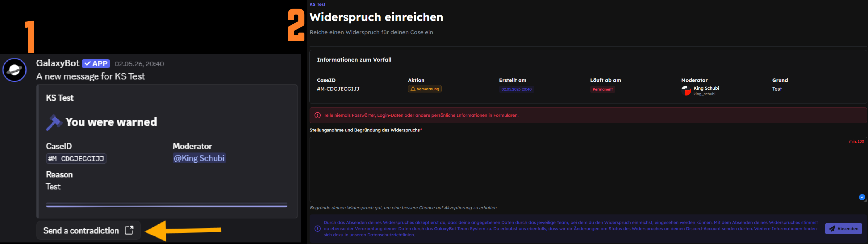Click the Informationen zum Vorfall header
Viewport: 868px width, 244px height.
coord(354,60)
